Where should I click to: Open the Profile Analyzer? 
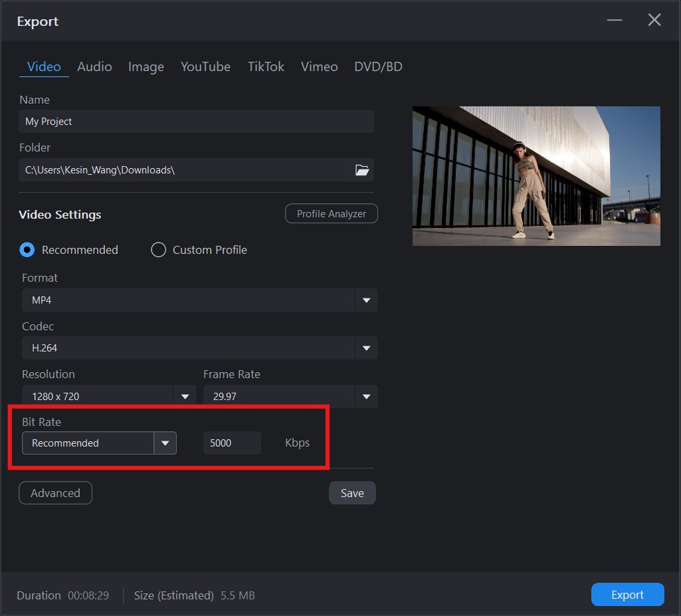[x=332, y=214]
